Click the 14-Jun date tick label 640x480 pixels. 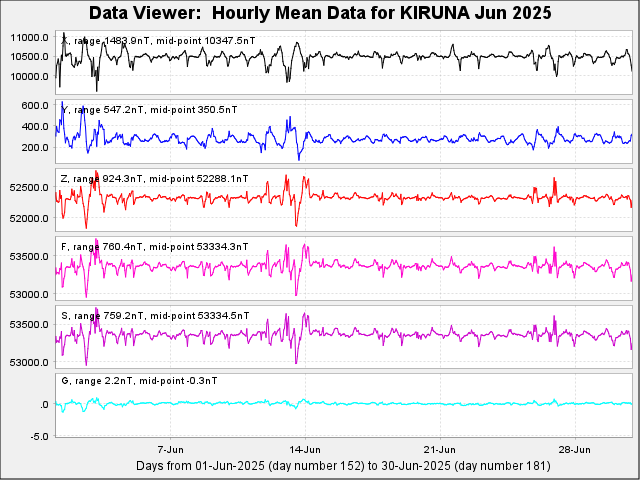pyautogui.click(x=305, y=450)
